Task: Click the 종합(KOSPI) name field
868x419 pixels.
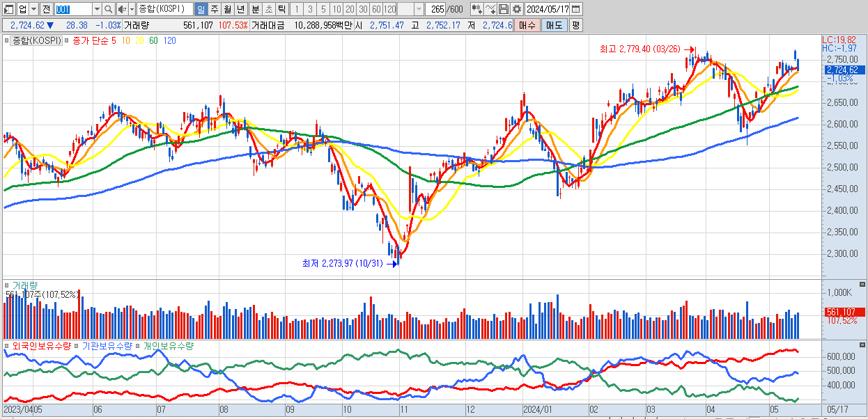Action: coord(164,9)
